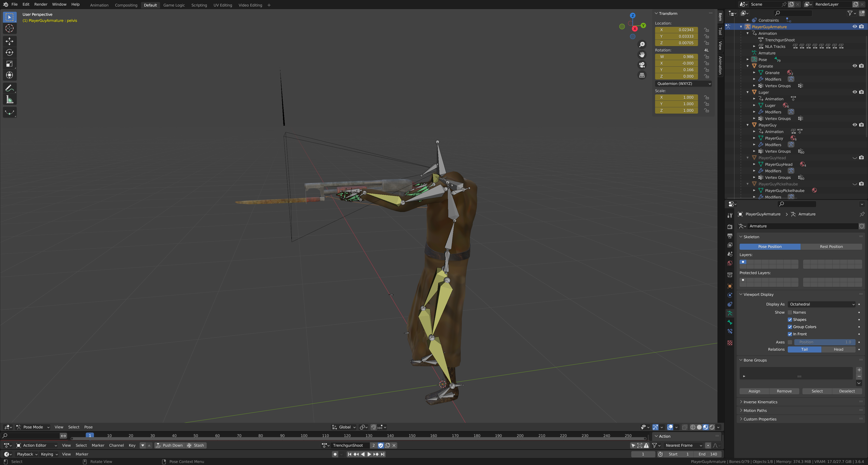868x465 pixels.
Task: Toggle the Names checkbox
Action: [790, 313]
